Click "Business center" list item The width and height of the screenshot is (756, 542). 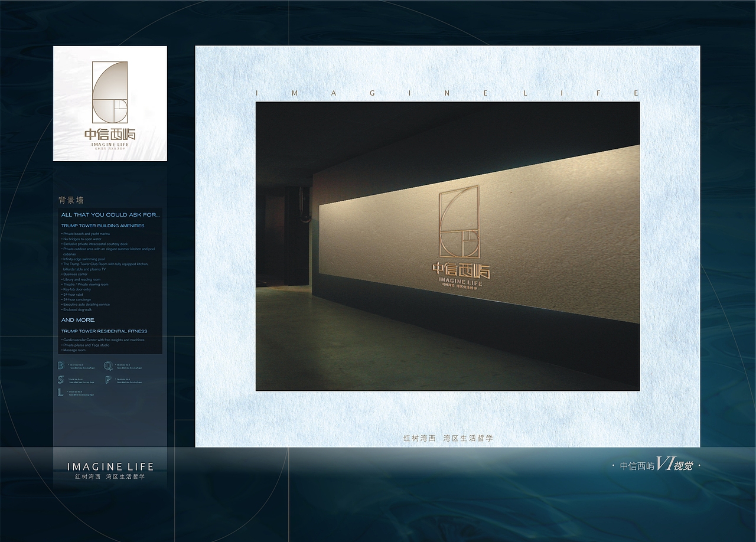(x=74, y=275)
